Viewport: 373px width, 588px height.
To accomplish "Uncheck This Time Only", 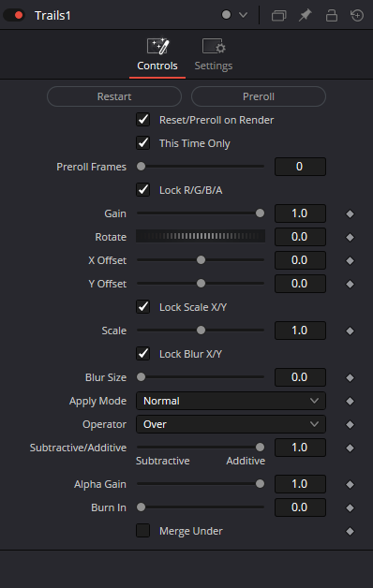I will coord(143,143).
